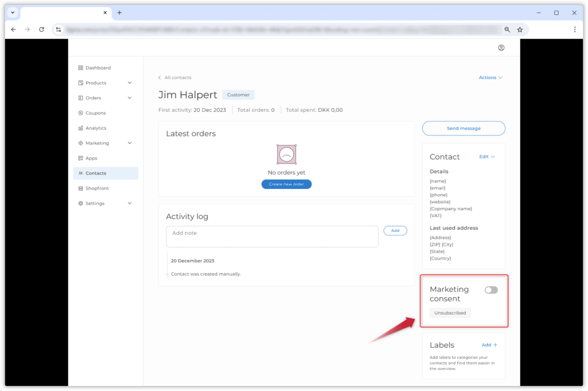Enable the Marketing consent toggle
The width and height of the screenshot is (588, 391).
491,290
